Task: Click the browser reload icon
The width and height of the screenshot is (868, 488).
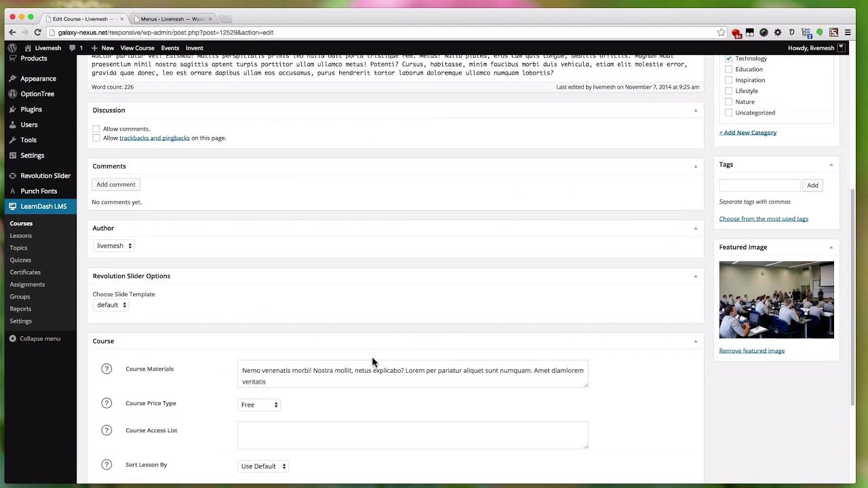Action: pyautogui.click(x=38, y=33)
